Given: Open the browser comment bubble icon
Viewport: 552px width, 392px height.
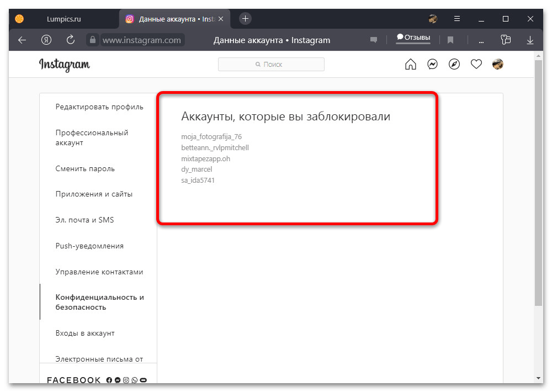Looking at the screenshot, I should [x=374, y=40].
